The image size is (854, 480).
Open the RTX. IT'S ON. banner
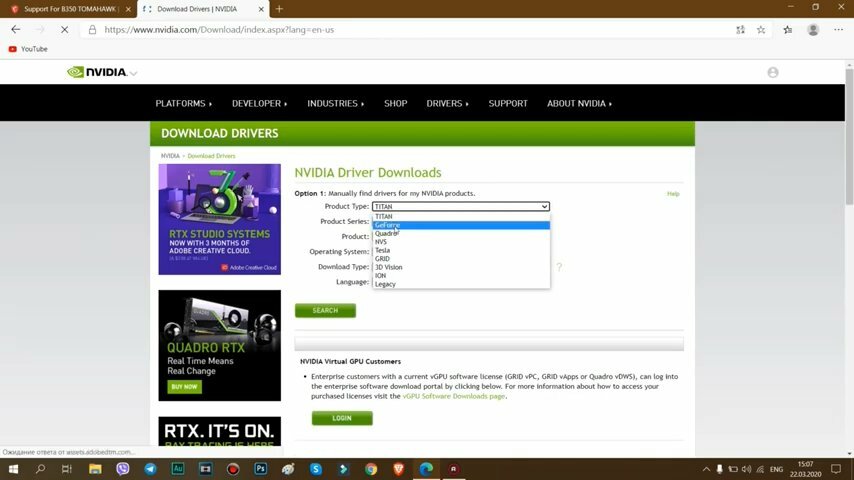[x=219, y=432]
